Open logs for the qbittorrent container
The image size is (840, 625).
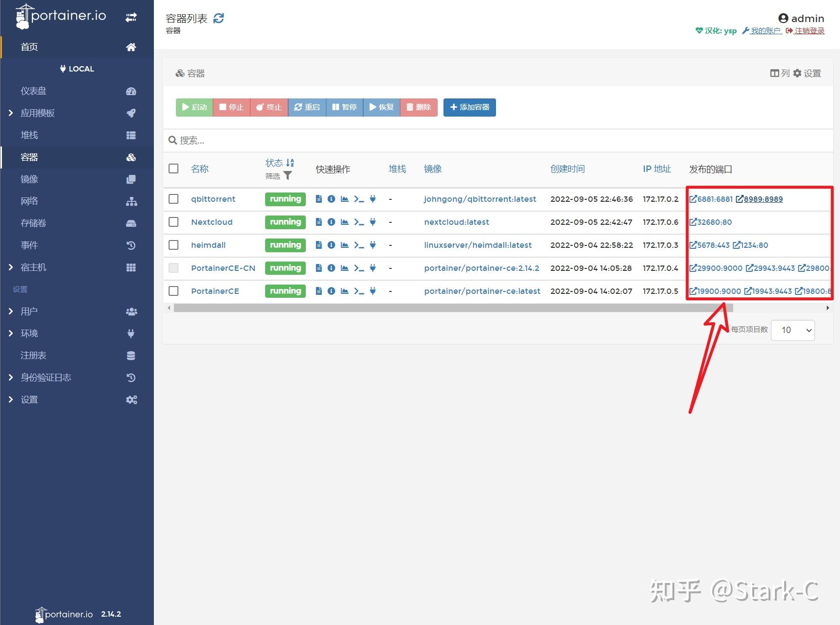[319, 199]
